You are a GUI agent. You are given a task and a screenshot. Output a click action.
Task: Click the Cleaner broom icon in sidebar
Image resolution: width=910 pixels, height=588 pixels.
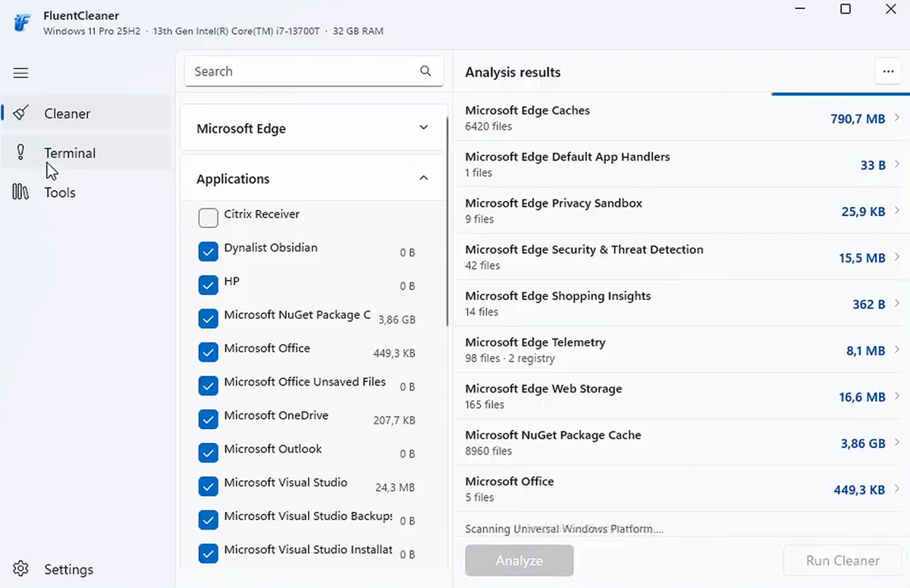20,114
